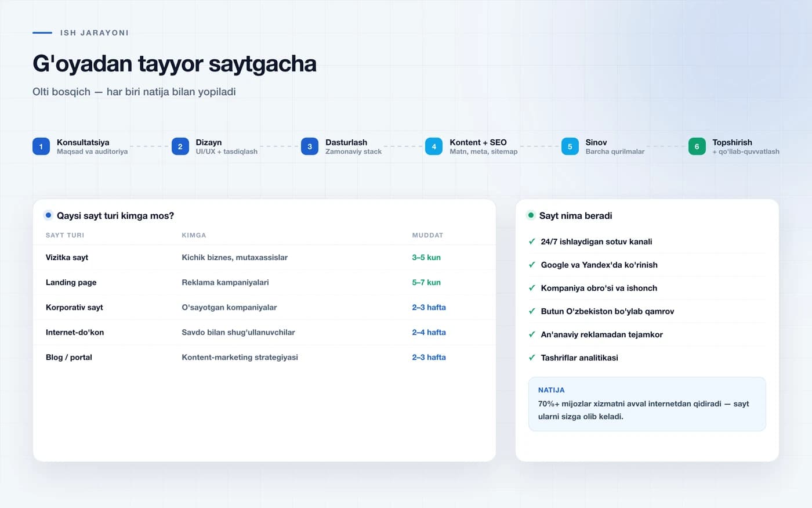Click '2–4 hafta' duration for Internet-do'kon
The width and height of the screenshot is (812, 508).
click(x=429, y=332)
